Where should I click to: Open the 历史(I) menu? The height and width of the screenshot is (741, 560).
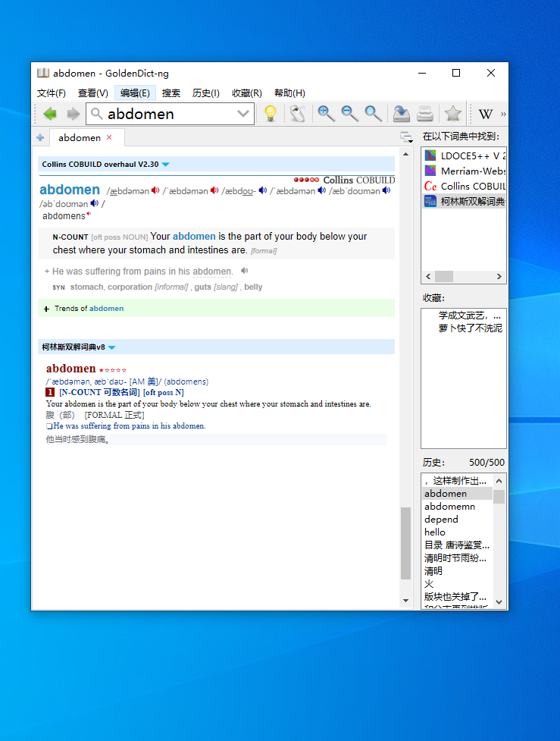(x=206, y=93)
